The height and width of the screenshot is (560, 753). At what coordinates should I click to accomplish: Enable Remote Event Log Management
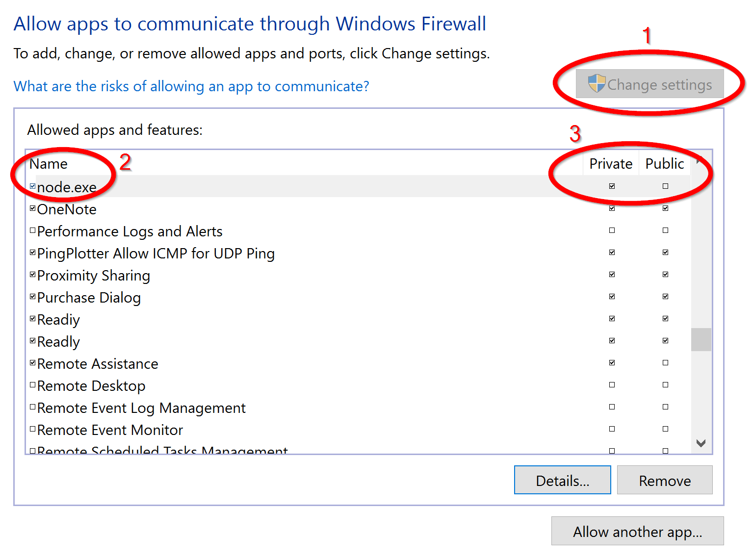pos(32,407)
